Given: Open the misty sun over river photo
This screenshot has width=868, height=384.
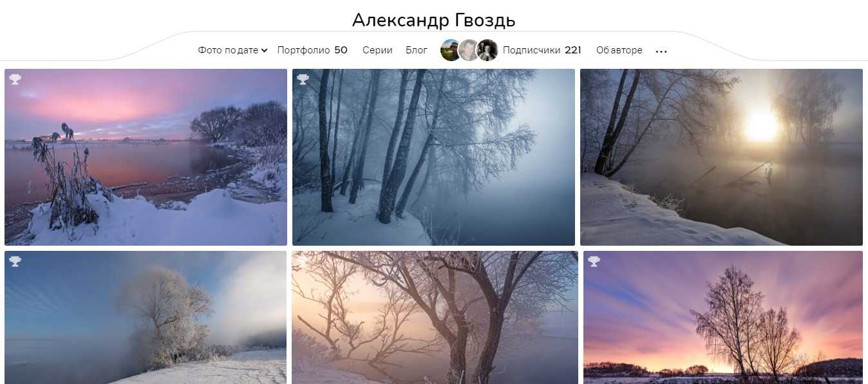Looking at the screenshot, I should (x=721, y=157).
